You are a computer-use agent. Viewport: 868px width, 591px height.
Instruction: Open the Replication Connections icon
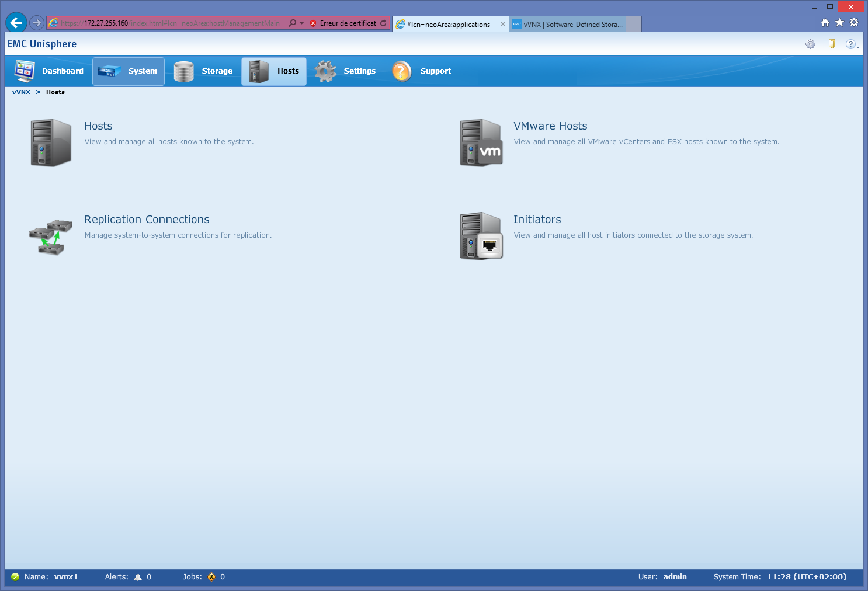[51, 237]
